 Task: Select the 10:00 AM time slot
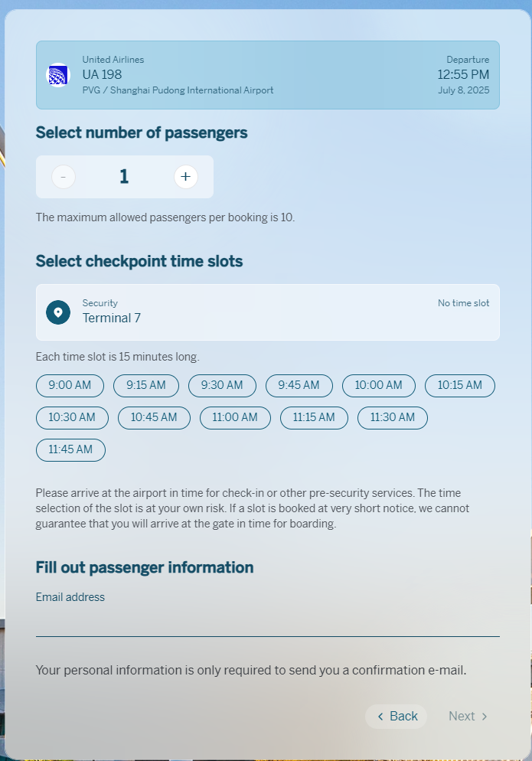pyautogui.click(x=378, y=386)
